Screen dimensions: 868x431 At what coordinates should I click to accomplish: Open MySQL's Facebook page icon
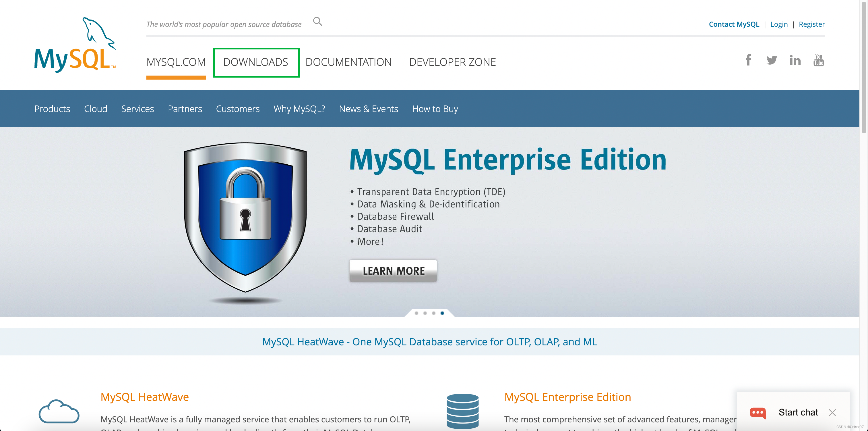coord(748,60)
